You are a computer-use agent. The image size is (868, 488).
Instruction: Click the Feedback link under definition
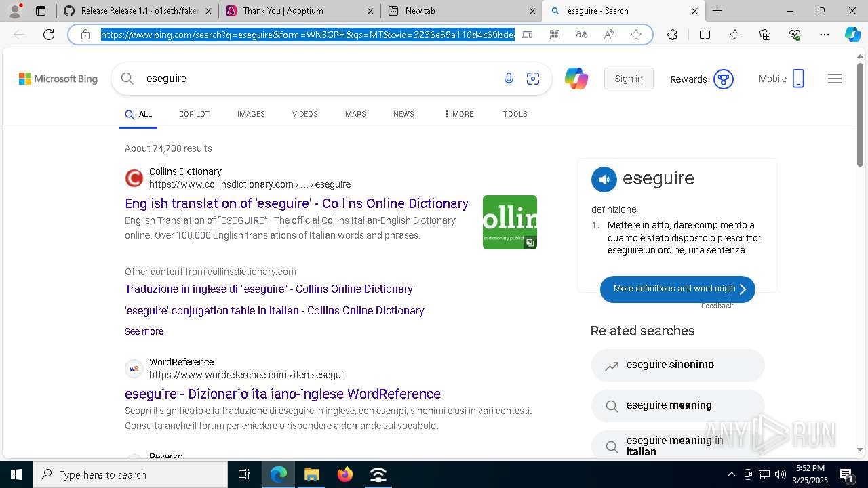[717, 306]
